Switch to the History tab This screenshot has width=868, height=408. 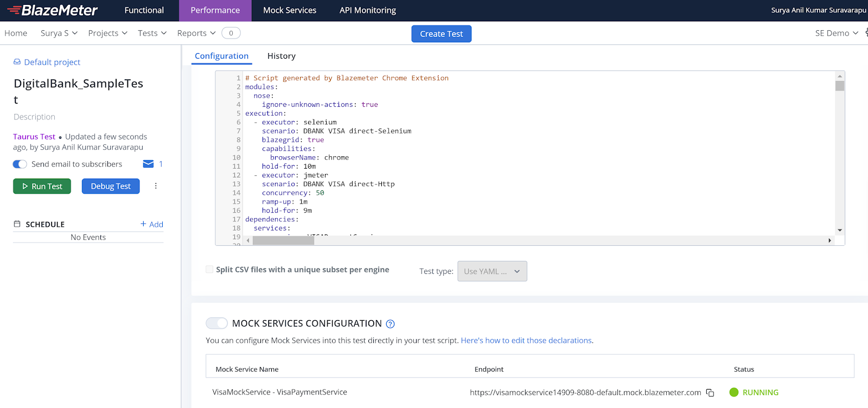(282, 56)
